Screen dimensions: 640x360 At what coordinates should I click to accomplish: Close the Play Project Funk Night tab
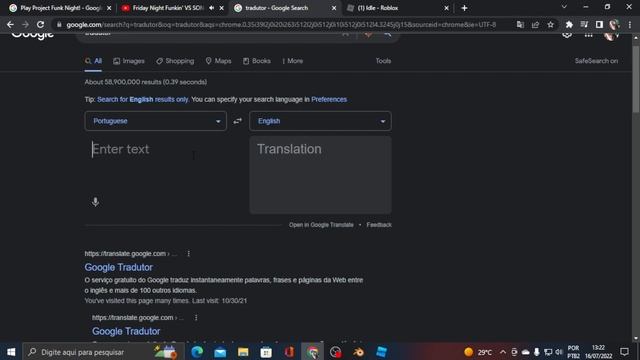(x=109, y=8)
